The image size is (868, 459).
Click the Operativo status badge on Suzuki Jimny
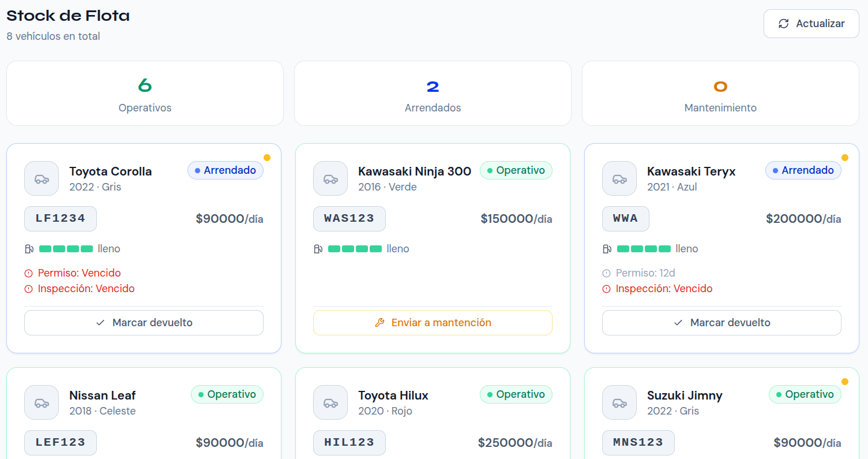pos(805,394)
